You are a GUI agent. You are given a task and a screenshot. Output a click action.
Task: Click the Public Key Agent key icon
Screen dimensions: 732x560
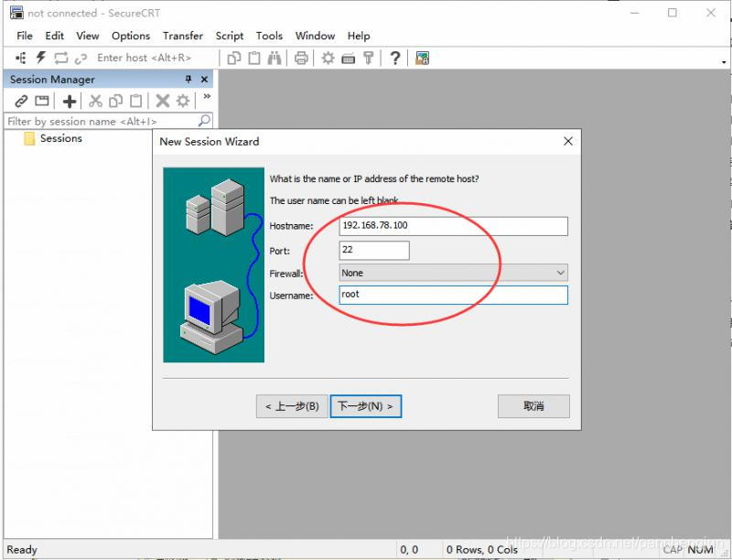(369, 59)
